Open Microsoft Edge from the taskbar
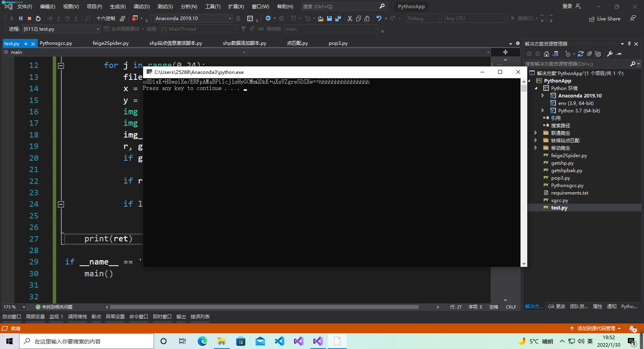This screenshot has height=349, width=644. [202, 341]
